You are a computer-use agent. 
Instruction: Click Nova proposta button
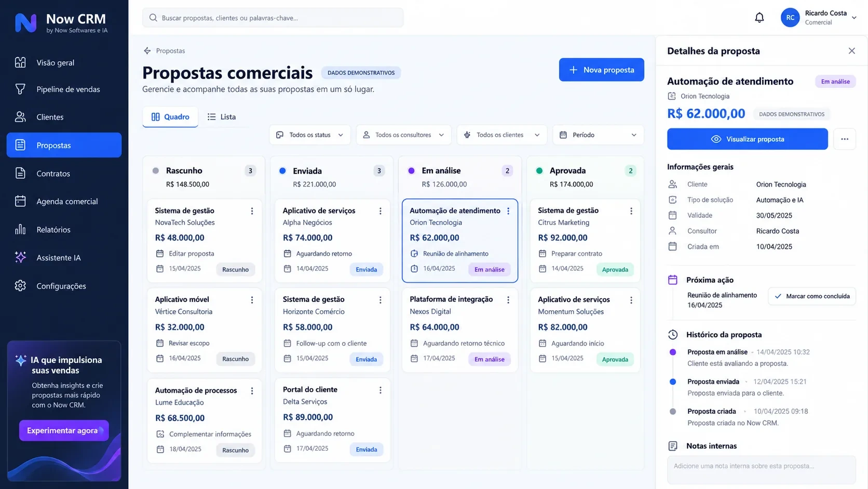(601, 70)
